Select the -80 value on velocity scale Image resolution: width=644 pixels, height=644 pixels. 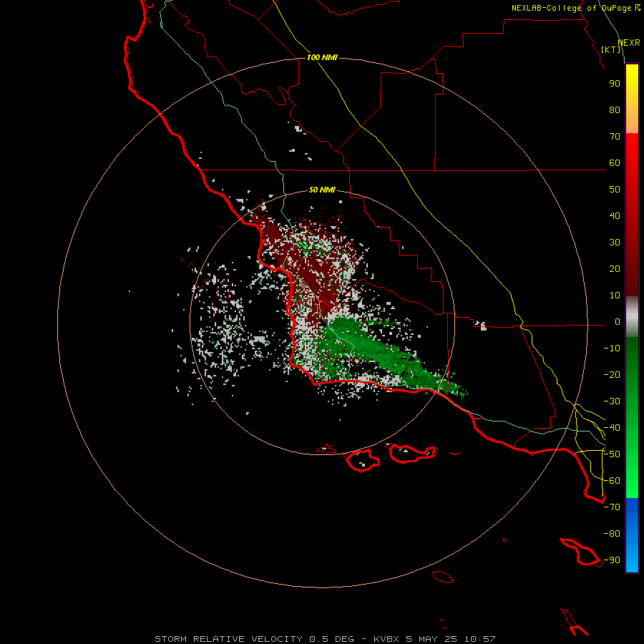612,534
